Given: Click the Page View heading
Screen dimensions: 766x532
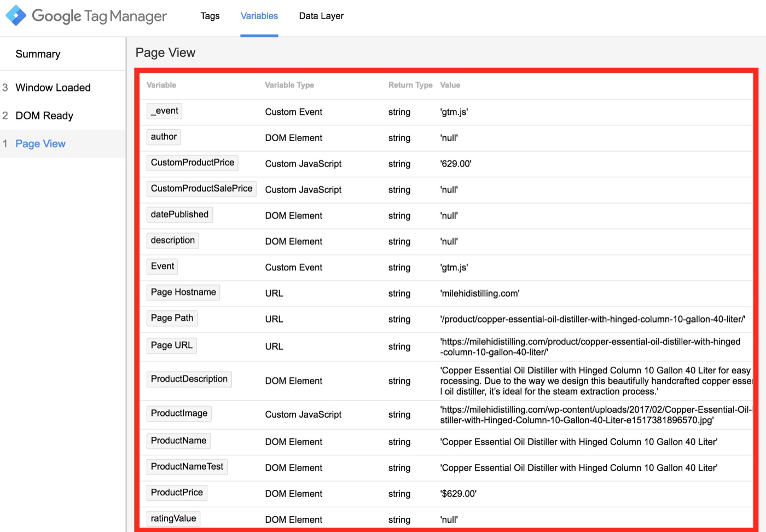Looking at the screenshot, I should (x=165, y=53).
